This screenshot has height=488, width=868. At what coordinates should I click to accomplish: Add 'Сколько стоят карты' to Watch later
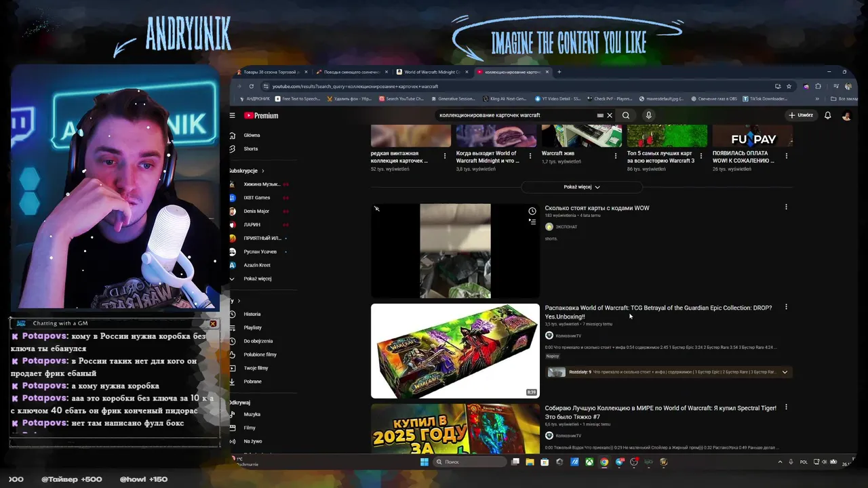click(532, 211)
